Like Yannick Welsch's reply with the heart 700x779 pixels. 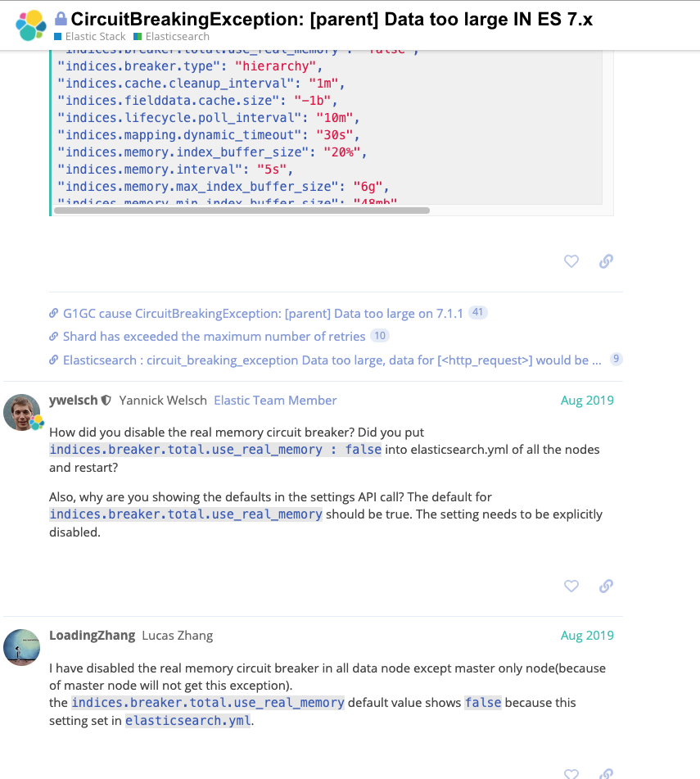(x=571, y=586)
